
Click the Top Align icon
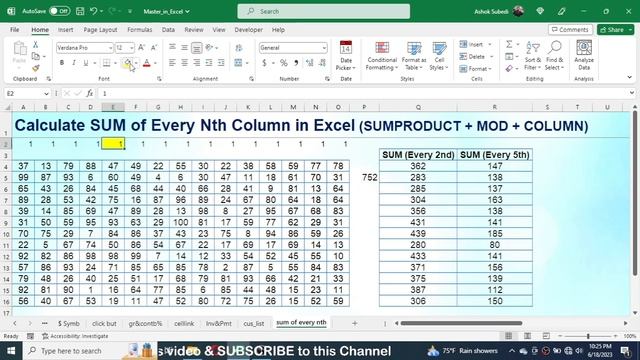point(172,48)
